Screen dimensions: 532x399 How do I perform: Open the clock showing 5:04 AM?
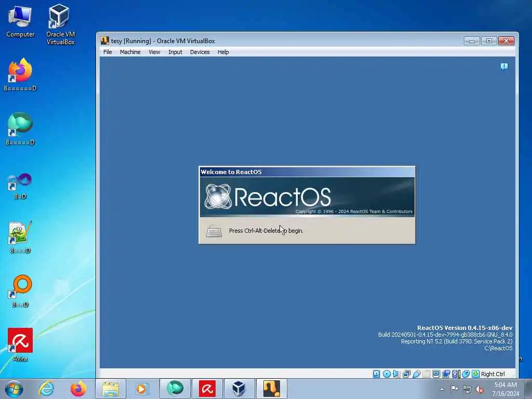pyautogui.click(x=506, y=389)
